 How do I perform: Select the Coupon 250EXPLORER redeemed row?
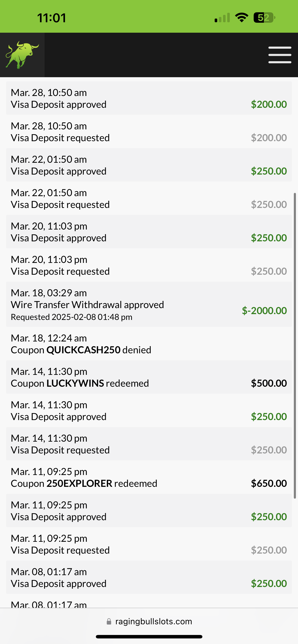(x=149, y=477)
